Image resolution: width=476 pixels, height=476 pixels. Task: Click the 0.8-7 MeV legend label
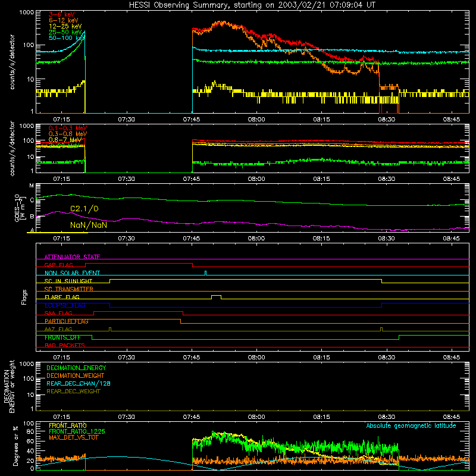click(x=65, y=140)
